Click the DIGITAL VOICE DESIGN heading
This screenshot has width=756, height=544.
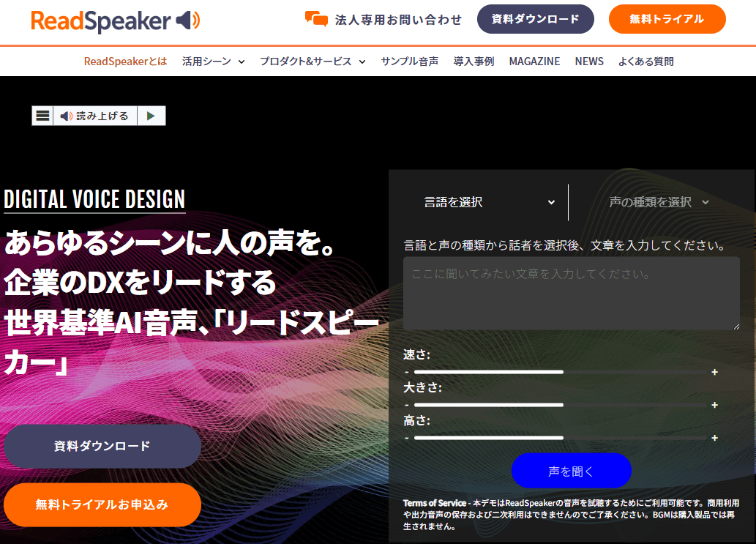click(x=94, y=199)
